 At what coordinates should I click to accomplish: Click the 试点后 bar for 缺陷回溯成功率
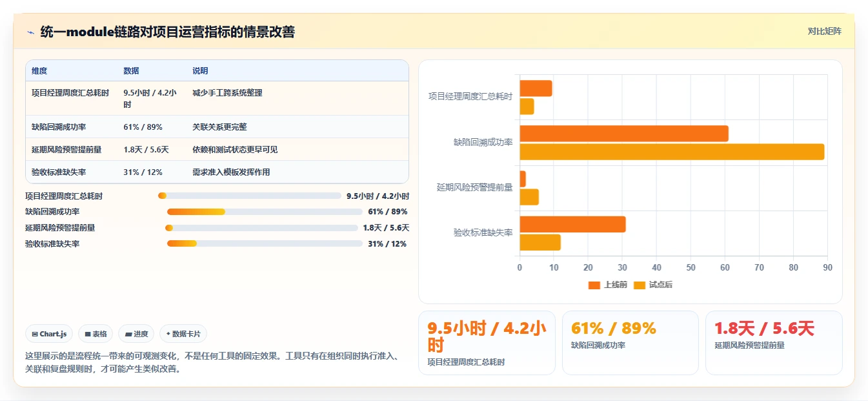click(x=672, y=152)
